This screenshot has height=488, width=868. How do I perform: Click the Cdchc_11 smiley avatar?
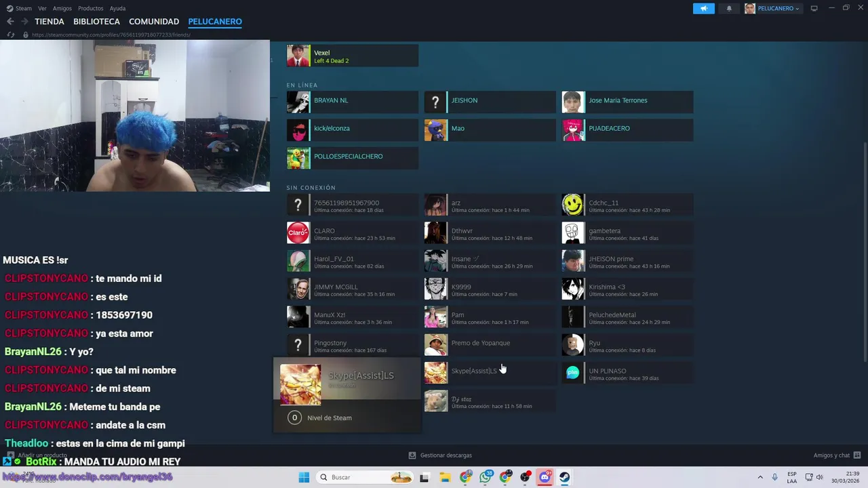click(572, 205)
